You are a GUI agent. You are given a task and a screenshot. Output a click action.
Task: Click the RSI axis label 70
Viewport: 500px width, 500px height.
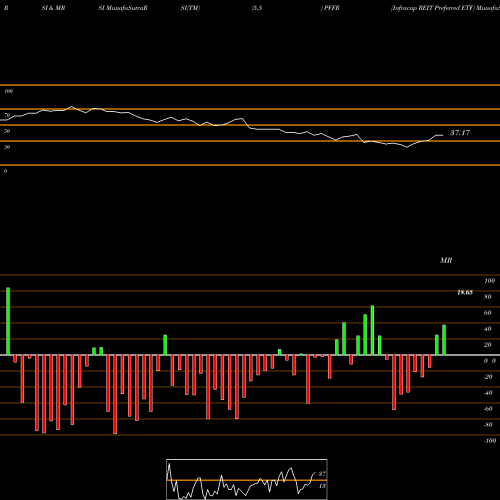[x=7, y=115]
